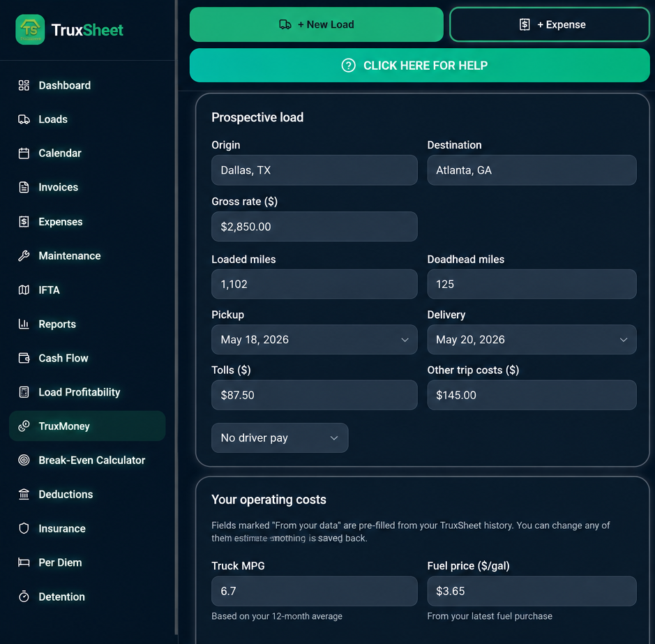This screenshot has height=644, width=655.
Task: Click the Per Diem bed icon
Action: (x=24, y=562)
